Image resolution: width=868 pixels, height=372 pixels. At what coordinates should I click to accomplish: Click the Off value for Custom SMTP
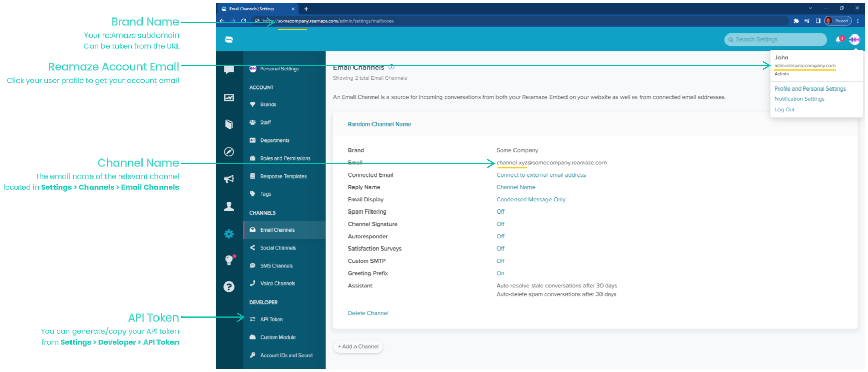(x=500, y=261)
